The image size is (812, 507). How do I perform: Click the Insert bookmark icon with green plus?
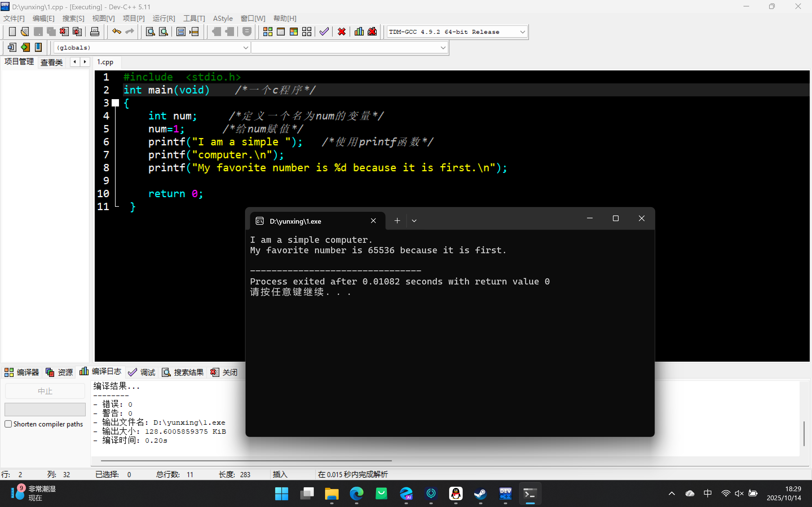pyautogui.click(x=25, y=47)
